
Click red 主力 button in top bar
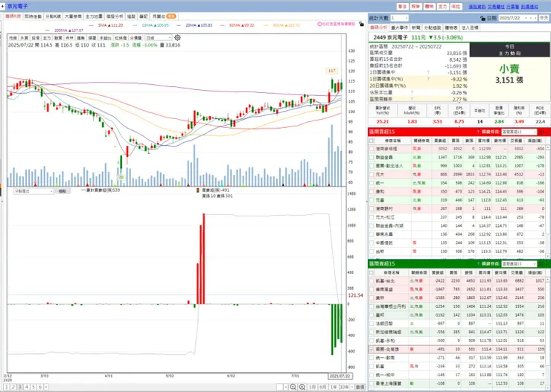click(x=443, y=7)
